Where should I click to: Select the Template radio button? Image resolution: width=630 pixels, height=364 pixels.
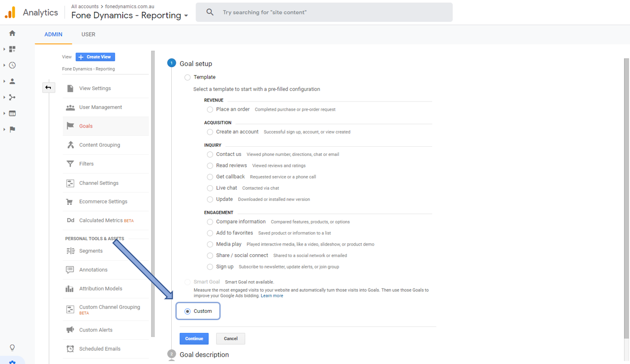pyautogui.click(x=187, y=77)
